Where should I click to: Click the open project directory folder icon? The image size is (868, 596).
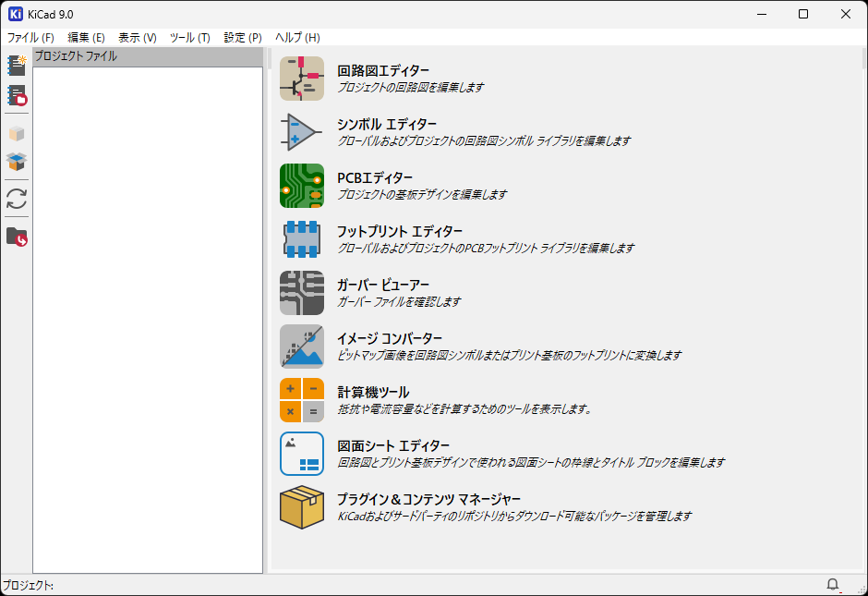17,237
